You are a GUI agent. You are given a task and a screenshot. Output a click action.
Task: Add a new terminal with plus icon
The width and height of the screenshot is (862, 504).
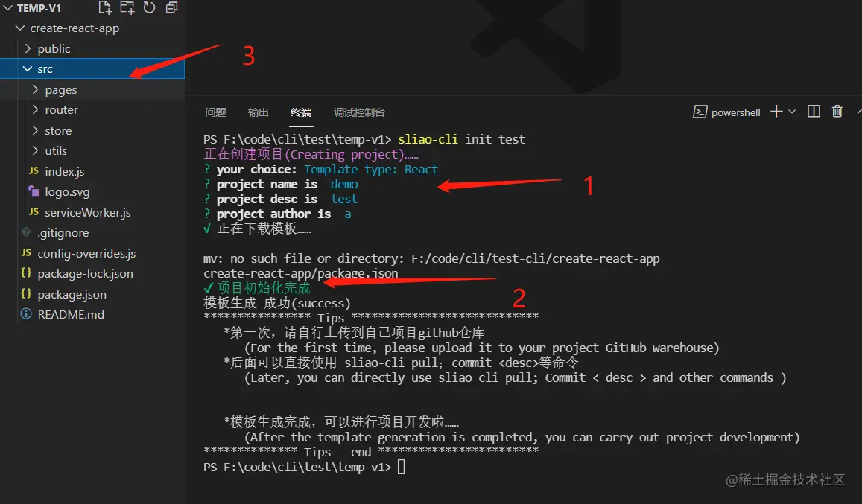click(776, 112)
